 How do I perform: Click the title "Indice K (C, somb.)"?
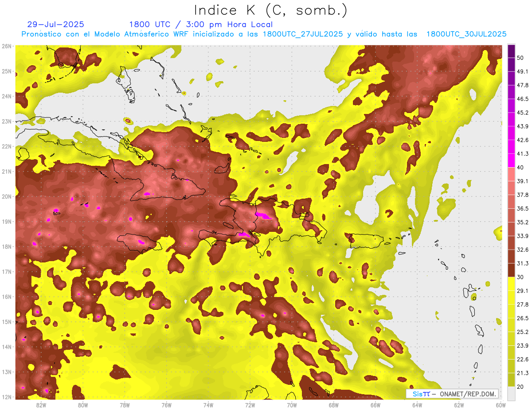270,11
